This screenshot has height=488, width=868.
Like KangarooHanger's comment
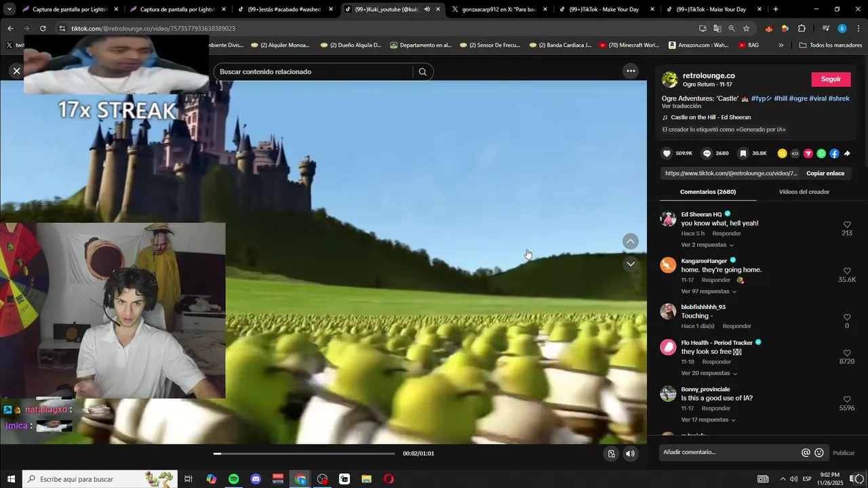click(847, 270)
